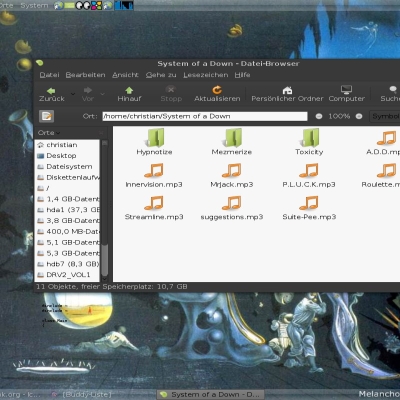
Task: Click the window menu leaf icon in titlebar
Action: [40, 63]
